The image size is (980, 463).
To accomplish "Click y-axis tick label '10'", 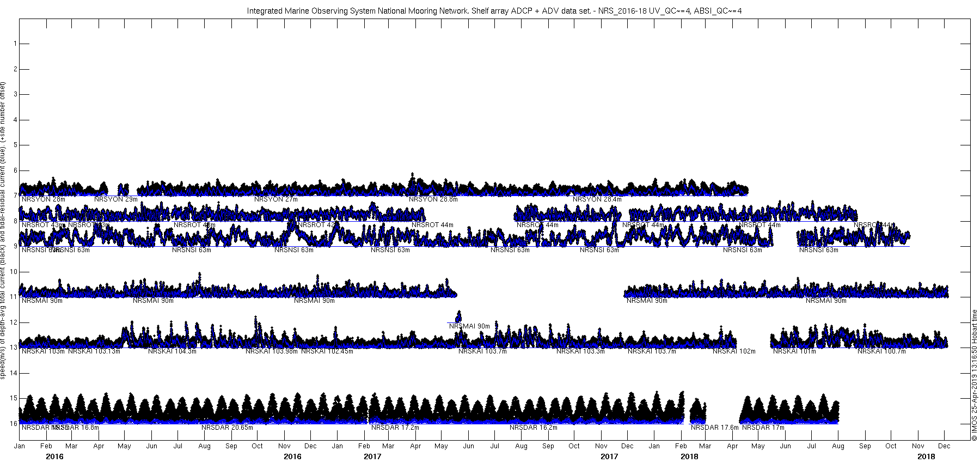I will click(x=14, y=272).
